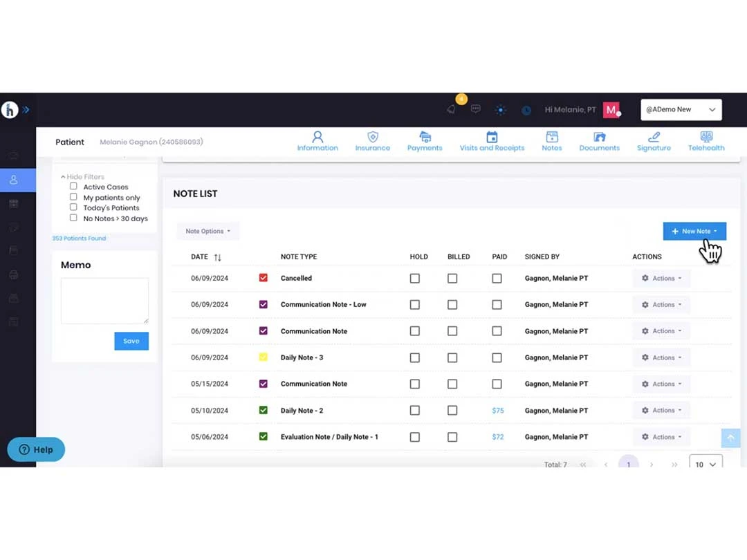Open the Payments icon

coord(425,137)
